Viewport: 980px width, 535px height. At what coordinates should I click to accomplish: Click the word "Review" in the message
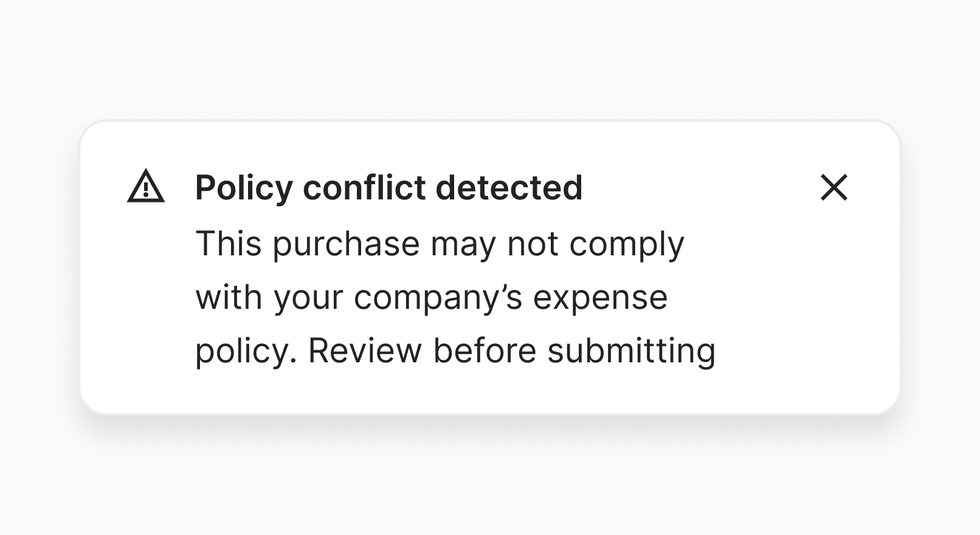point(365,351)
